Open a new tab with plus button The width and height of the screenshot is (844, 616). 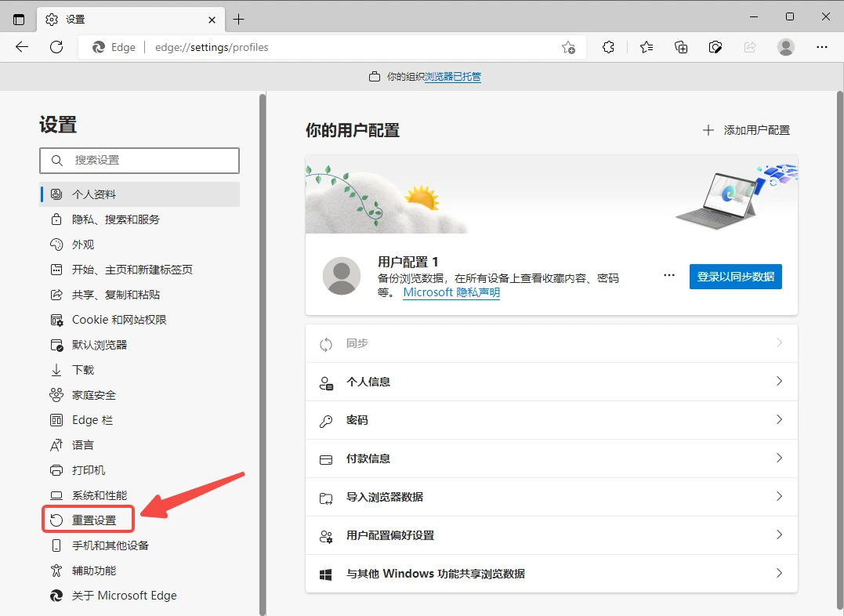(x=238, y=20)
